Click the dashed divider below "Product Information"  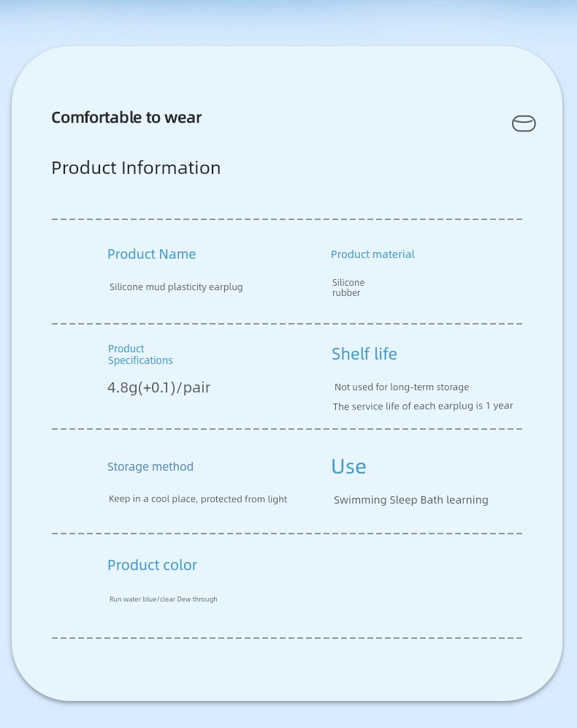pos(287,219)
